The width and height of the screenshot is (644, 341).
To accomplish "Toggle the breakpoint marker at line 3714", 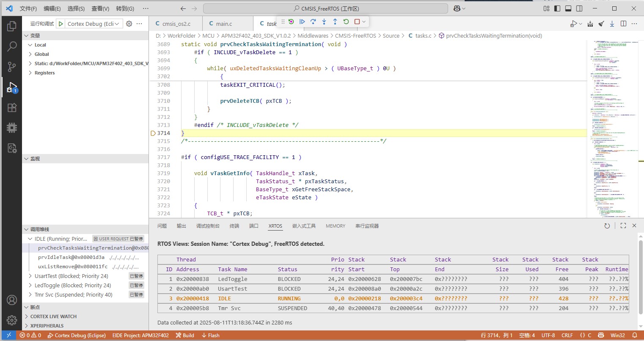I will tap(153, 133).
